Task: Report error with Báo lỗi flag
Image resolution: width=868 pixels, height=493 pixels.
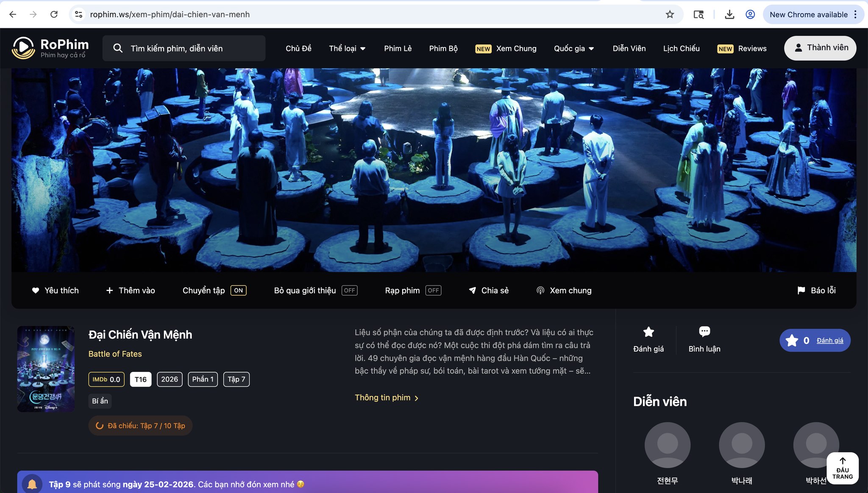Action: (x=816, y=290)
